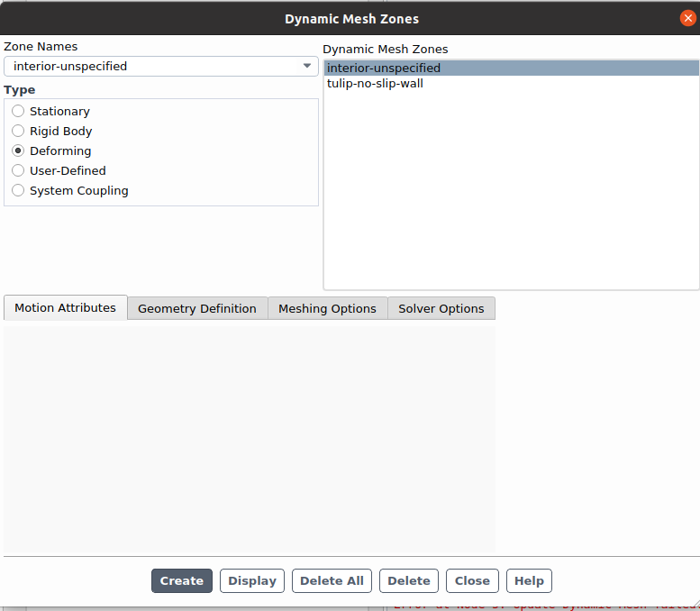Screen dimensions: 700x611
Task: Click the Create button
Action: click(182, 580)
